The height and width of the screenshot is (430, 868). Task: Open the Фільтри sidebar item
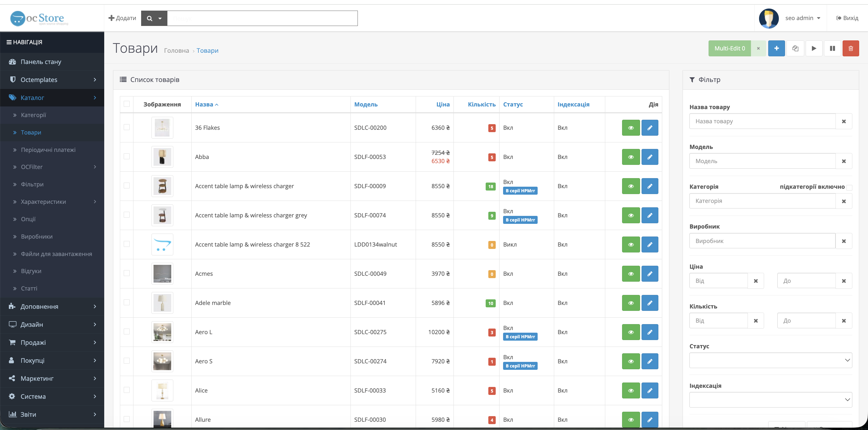coord(32,185)
